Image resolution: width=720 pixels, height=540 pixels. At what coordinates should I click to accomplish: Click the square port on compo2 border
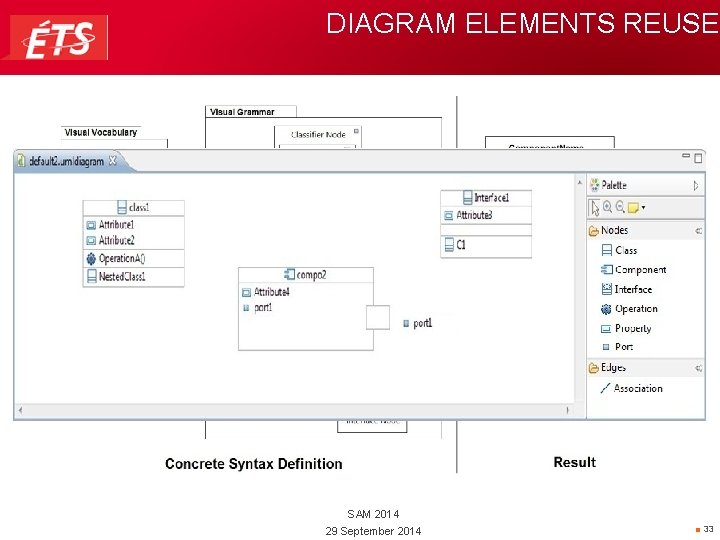click(378, 317)
